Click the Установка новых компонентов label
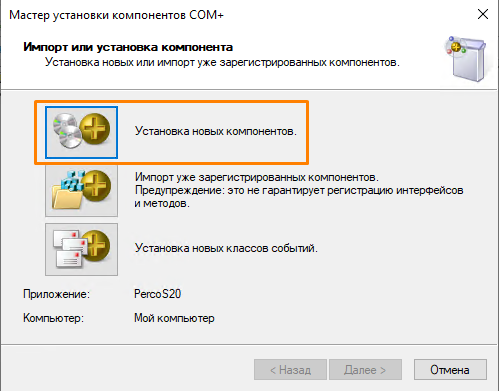The height and width of the screenshot is (391, 499). (x=216, y=131)
